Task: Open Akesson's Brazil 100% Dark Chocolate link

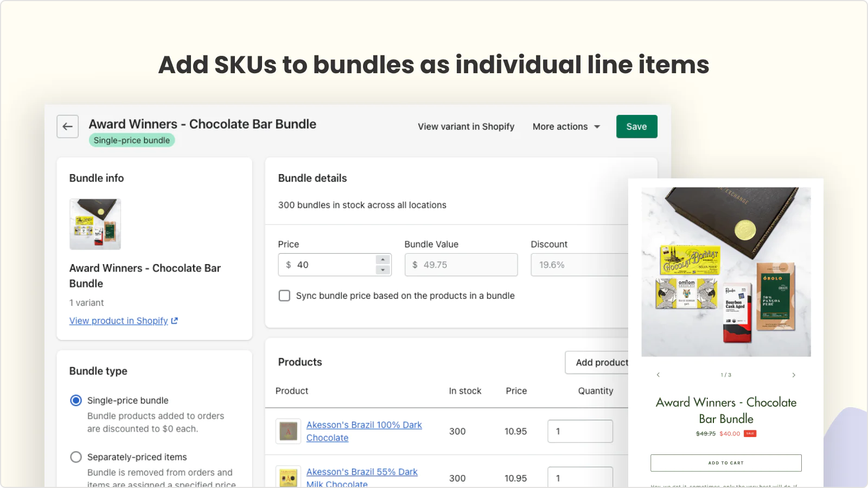Action: 364,431
